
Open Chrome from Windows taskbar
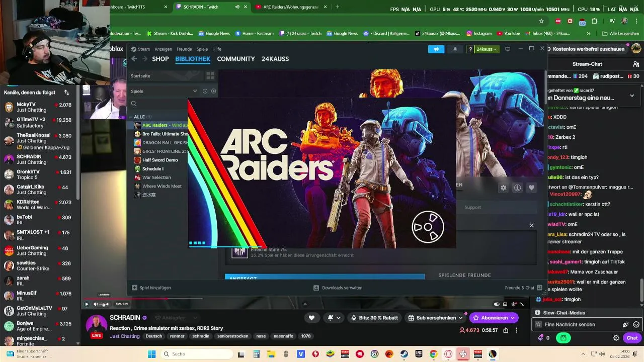pyautogui.click(x=433, y=354)
